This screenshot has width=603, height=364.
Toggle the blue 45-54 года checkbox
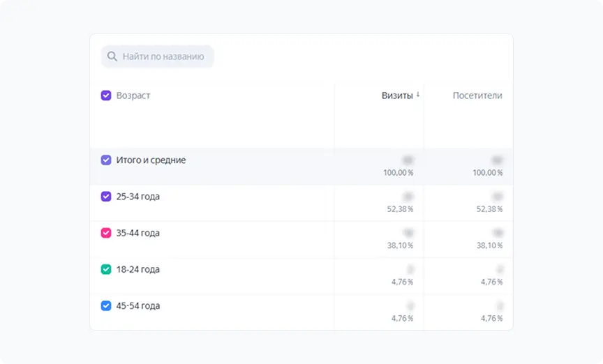point(106,305)
